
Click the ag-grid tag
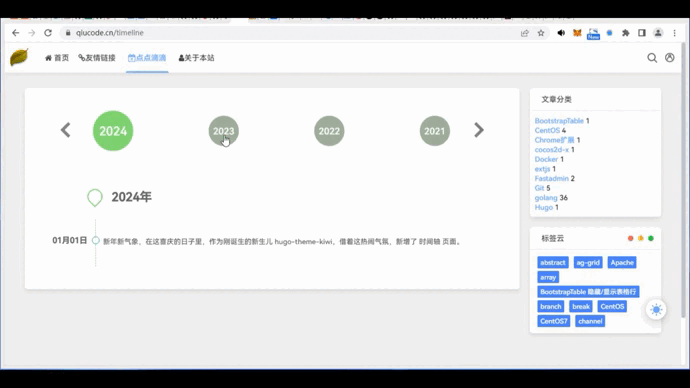(588, 263)
